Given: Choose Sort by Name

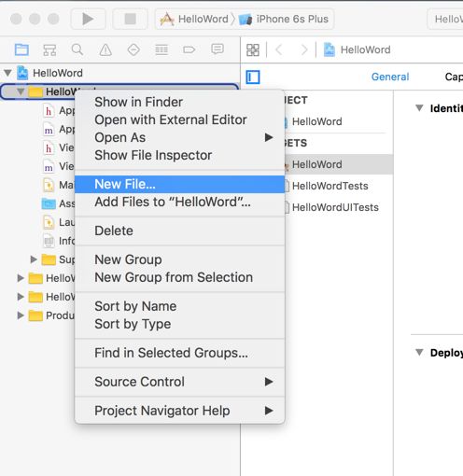Looking at the screenshot, I should [179, 306].
